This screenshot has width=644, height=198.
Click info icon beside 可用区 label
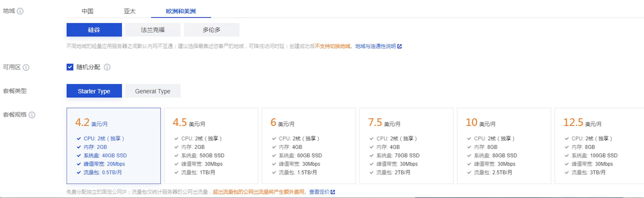(x=26, y=67)
